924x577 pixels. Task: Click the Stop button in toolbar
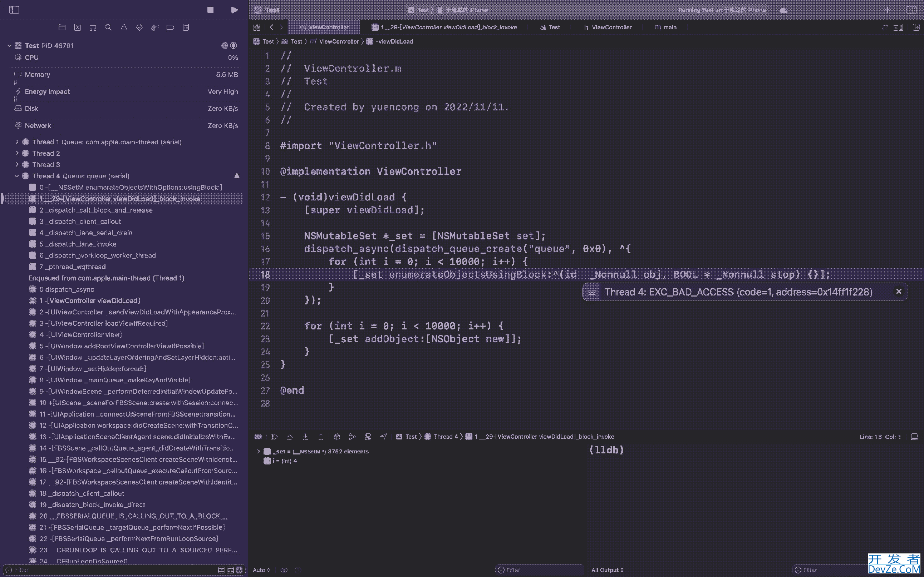coord(210,10)
